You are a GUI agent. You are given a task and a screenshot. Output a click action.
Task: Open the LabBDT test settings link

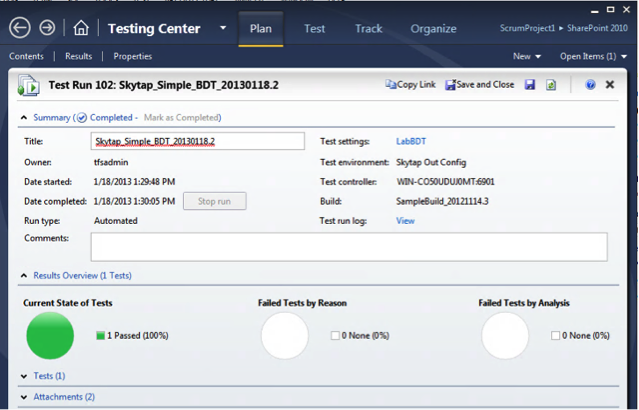point(411,141)
